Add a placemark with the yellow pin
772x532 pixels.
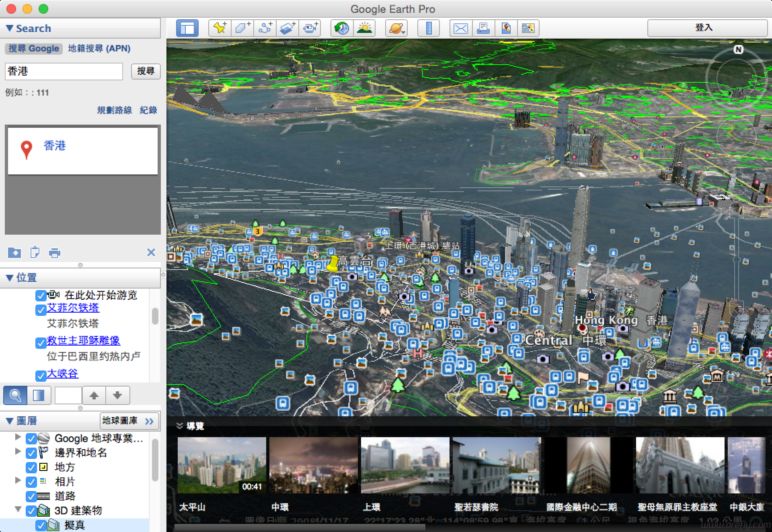[220, 28]
